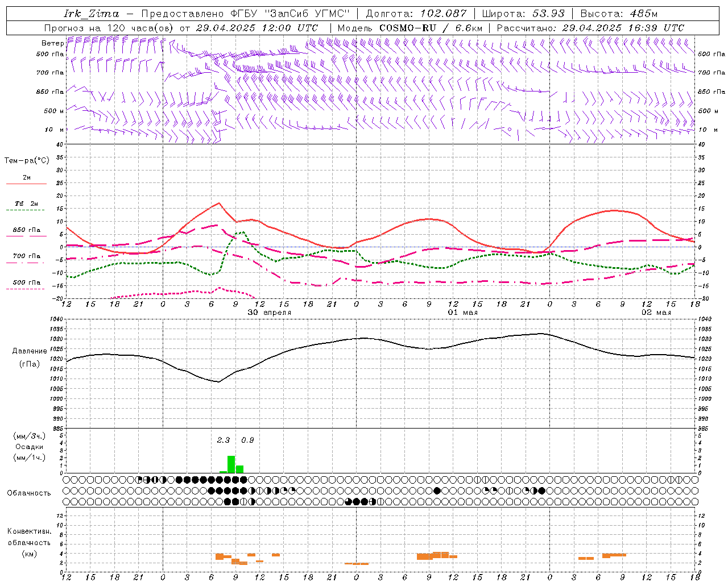Click the Ветер panel label
Screen dimensions: 728x582
click(x=52, y=43)
